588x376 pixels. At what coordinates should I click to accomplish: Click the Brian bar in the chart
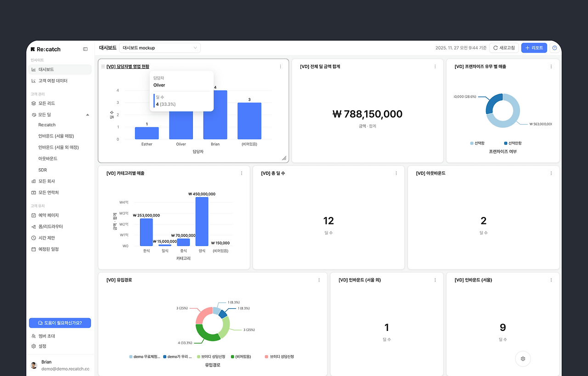(x=215, y=115)
